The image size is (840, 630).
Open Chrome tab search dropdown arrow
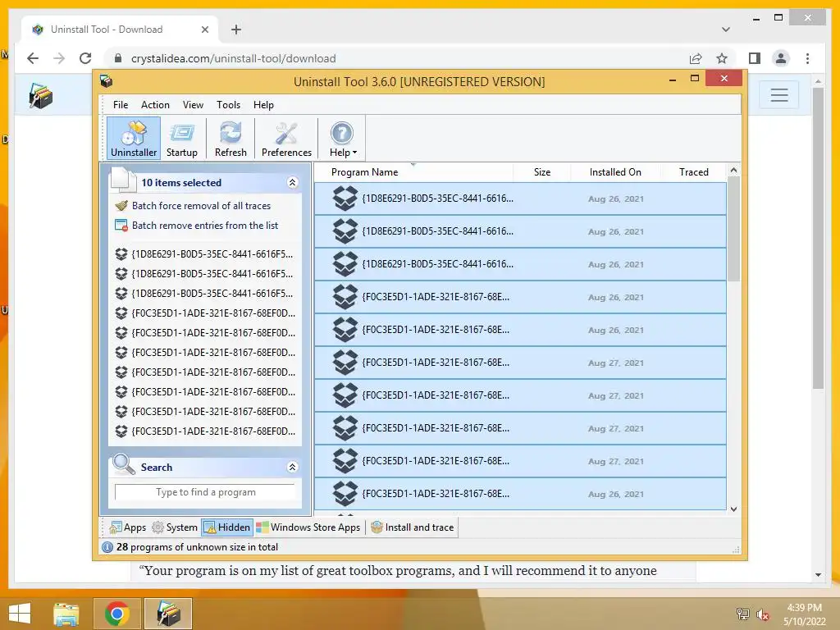click(726, 30)
